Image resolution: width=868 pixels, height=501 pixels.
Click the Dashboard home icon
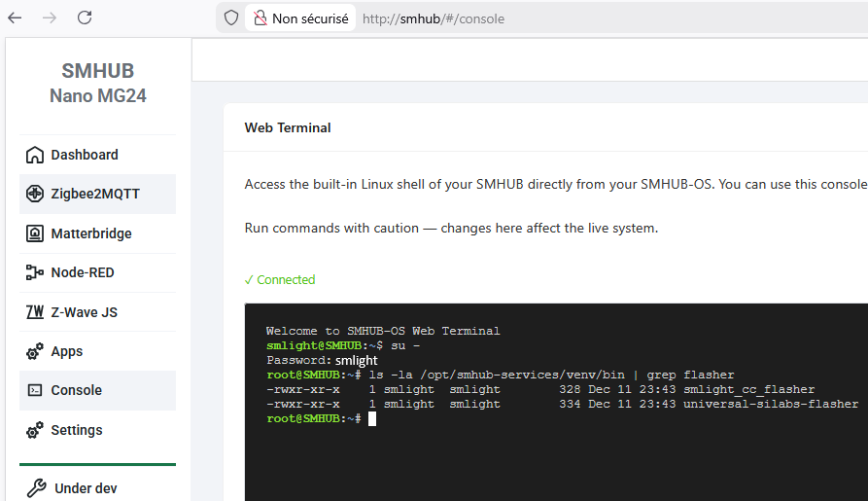click(34, 156)
